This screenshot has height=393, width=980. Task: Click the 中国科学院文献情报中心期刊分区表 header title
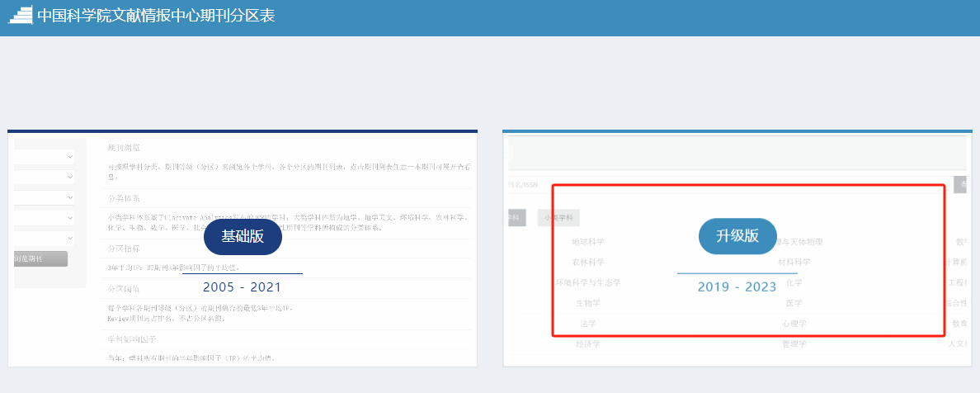pyautogui.click(x=156, y=16)
